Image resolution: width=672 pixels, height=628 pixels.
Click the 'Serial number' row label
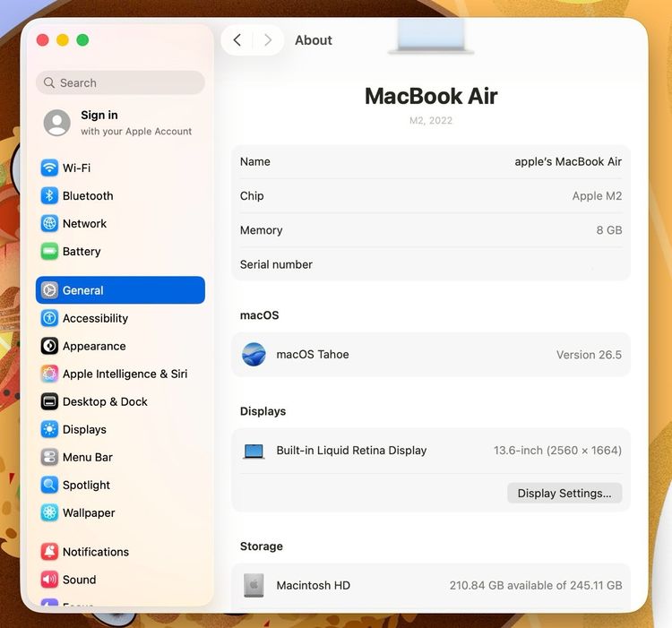point(276,265)
